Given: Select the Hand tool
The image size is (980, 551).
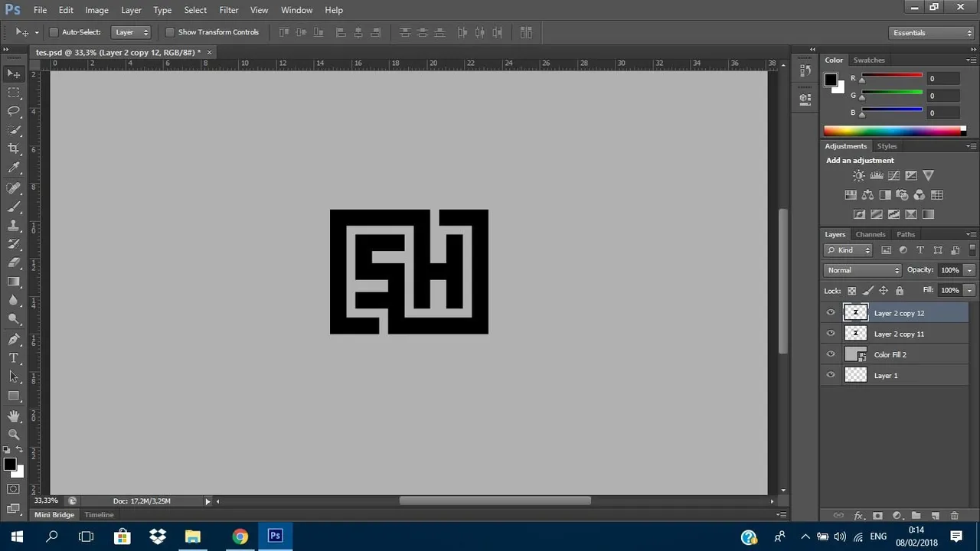Looking at the screenshot, I should (14, 416).
